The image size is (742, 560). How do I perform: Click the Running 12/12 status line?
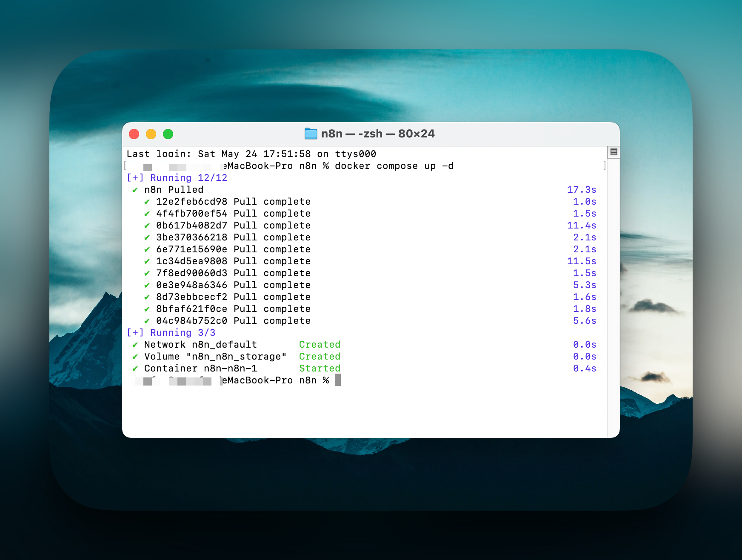(x=177, y=178)
